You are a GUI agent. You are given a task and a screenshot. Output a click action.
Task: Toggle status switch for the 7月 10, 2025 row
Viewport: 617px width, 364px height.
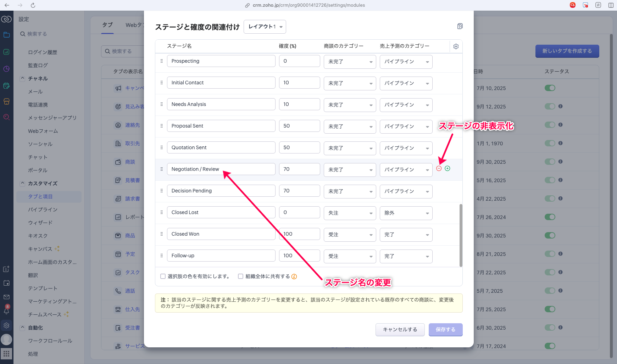[550, 88]
